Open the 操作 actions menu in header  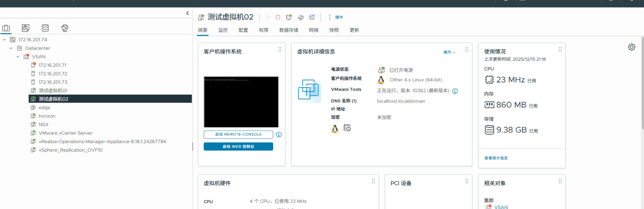(336, 17)
